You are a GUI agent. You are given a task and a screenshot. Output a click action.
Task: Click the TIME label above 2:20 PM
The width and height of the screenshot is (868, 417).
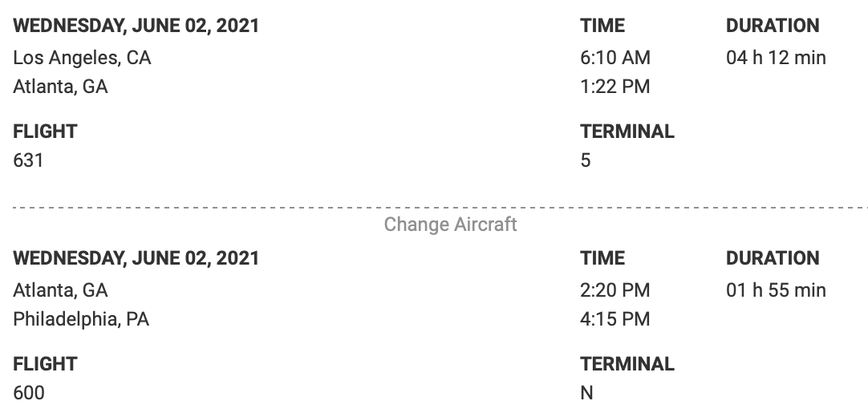[x=602, y=258]
